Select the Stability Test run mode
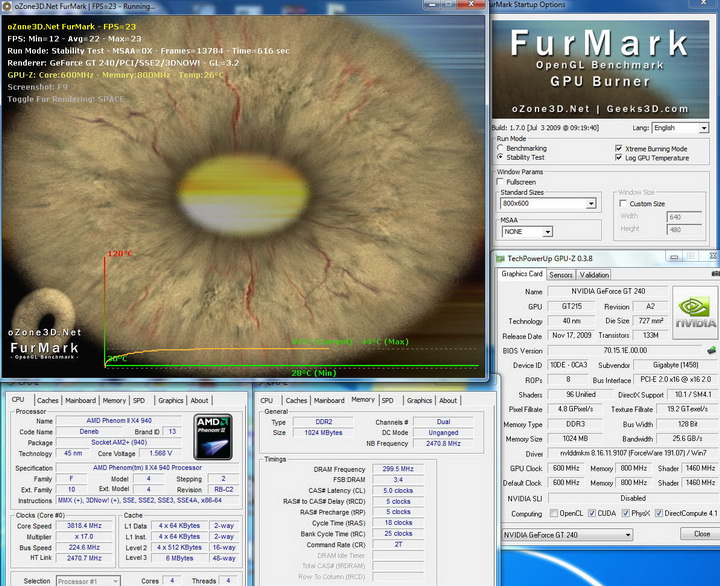The height and width of the screenshot is (586, 720). (x=501, y=157)
